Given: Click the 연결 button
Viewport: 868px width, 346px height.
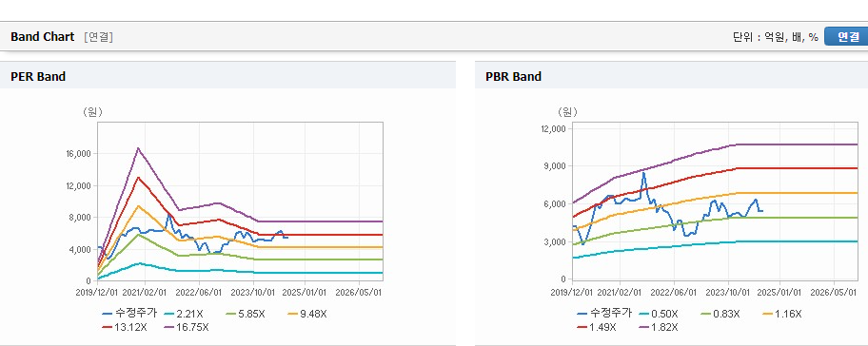Looking at the screenshot, I should tap(847, 36).
